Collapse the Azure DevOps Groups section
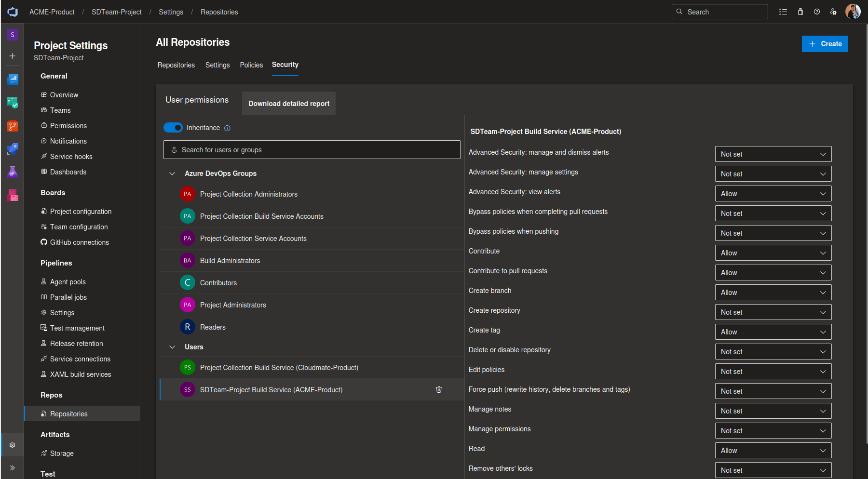Viewport: 868px width, 479px height. (x=172, y=173)
